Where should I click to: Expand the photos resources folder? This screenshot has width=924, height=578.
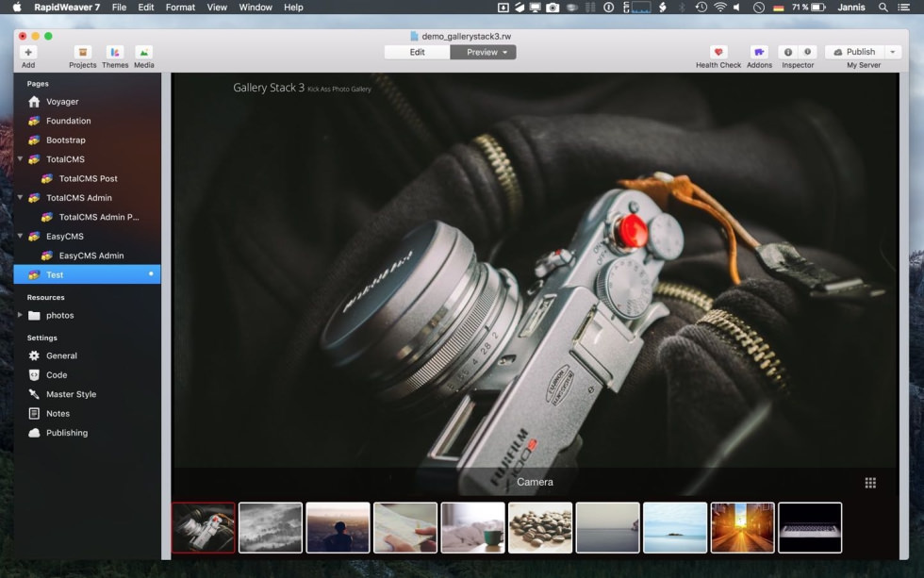click(x=20, y=315)
